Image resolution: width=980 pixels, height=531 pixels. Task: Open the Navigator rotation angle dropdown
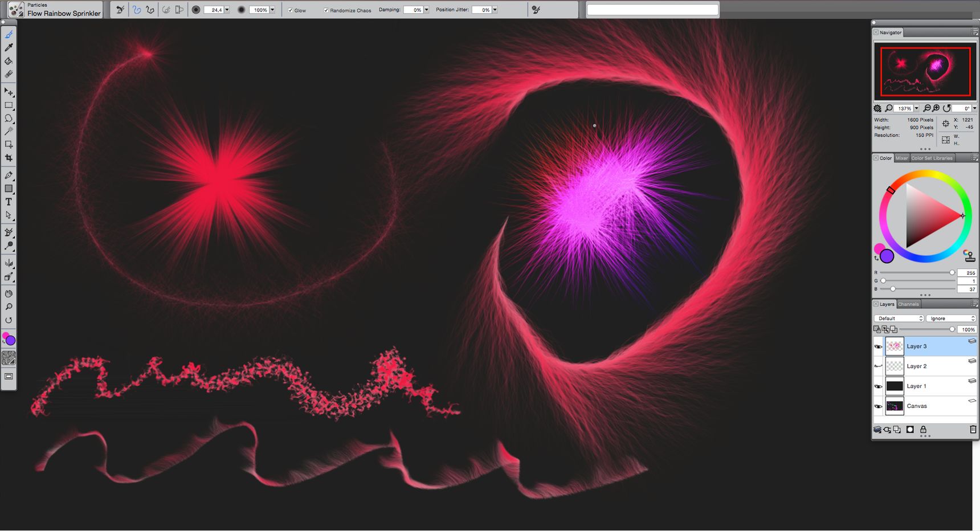(974, 108)
